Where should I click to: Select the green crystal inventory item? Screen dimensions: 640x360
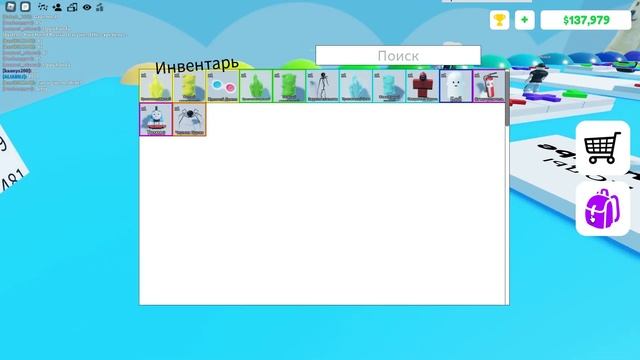pos(256,86)
